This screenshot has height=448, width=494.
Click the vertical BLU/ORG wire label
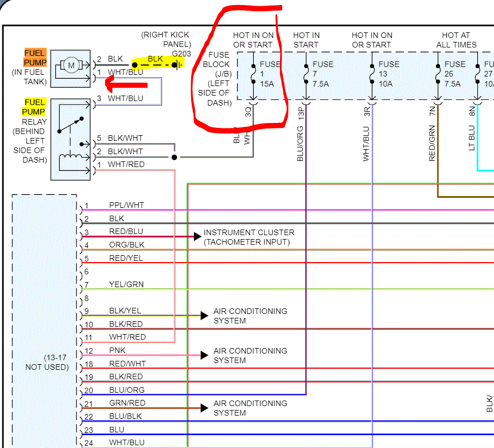pos(300,144)
